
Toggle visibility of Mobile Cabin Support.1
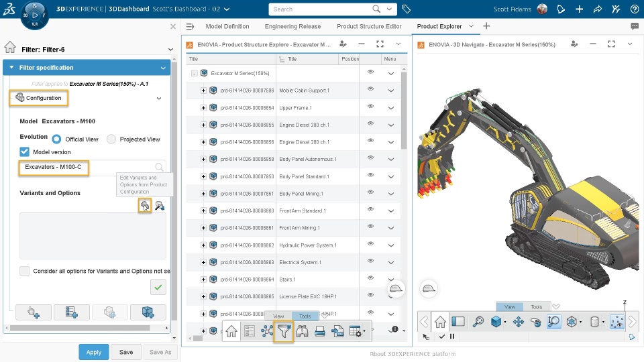(370, 89)
